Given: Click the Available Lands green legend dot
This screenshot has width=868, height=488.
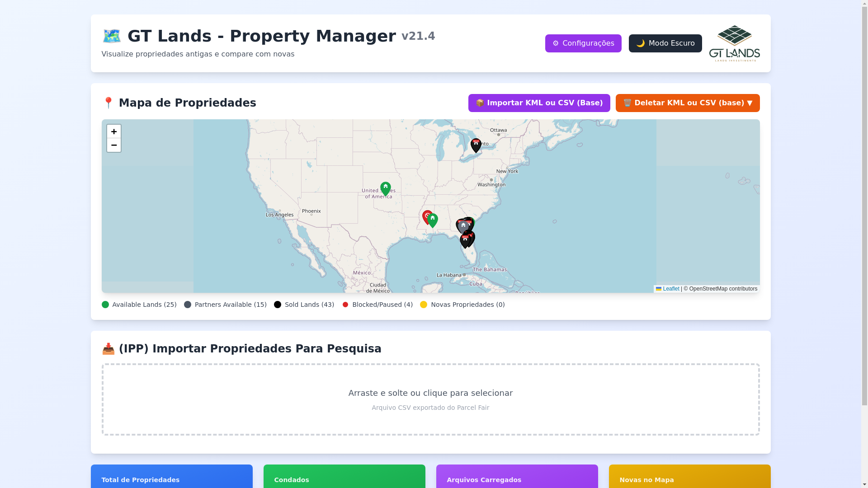Looking at the screenshot, I should click(105, 305).
